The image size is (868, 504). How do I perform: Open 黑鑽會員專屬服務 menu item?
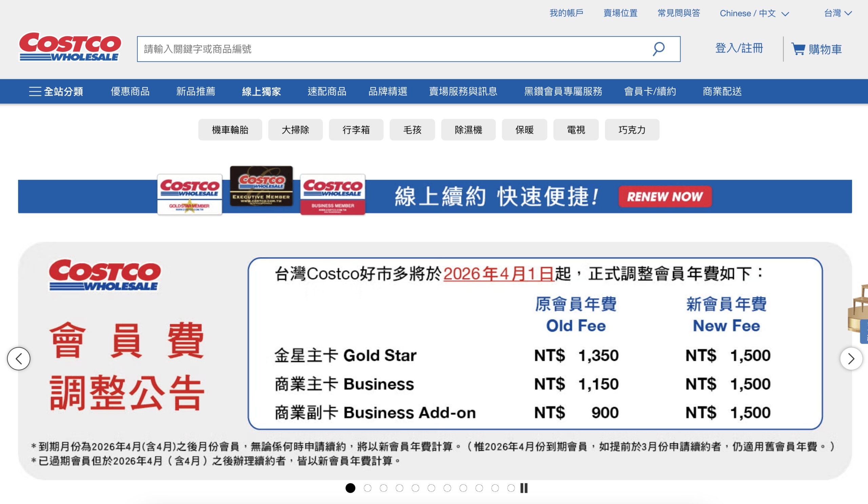563,91
